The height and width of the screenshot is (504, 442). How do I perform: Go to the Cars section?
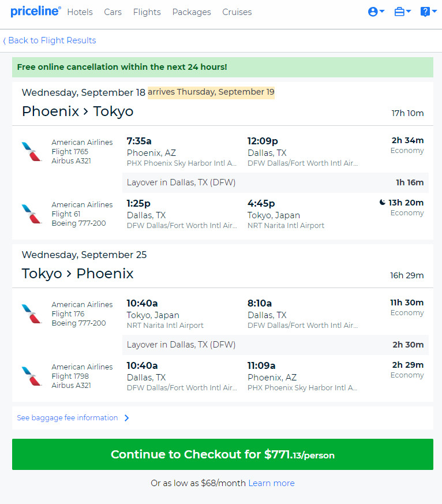113,12
